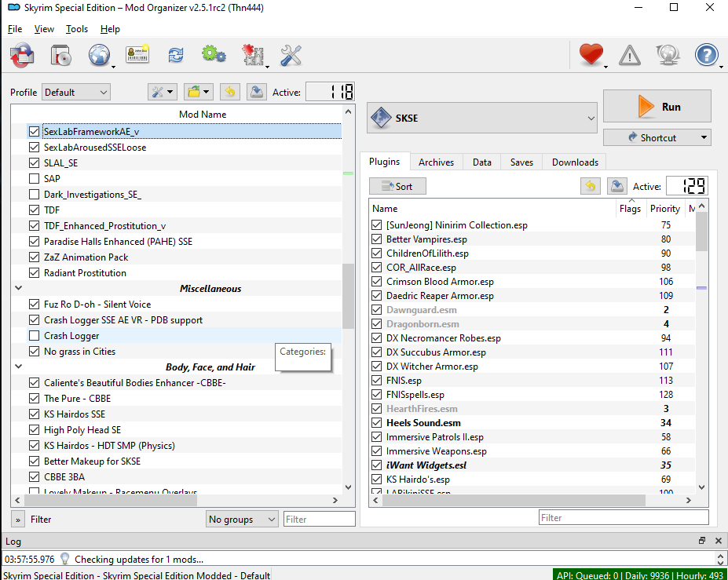728x580 pixels.
Task: Click the plugin list Filter field
Action: point(624,518)
